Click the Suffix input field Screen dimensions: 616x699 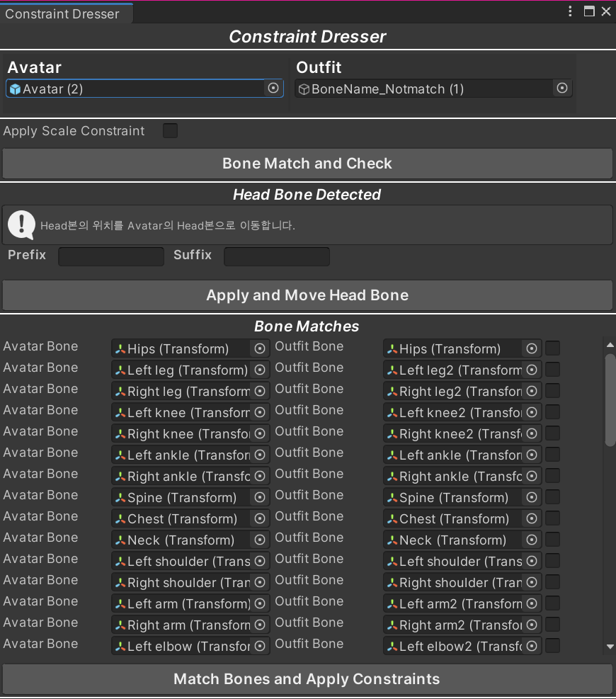277,256
